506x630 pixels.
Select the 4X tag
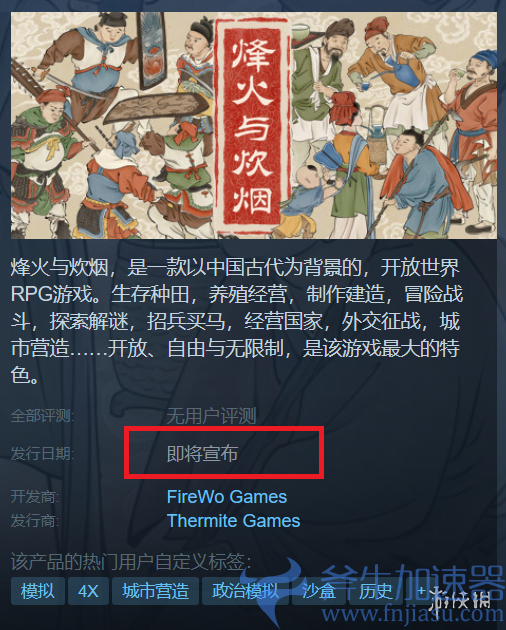pos(88,591)
